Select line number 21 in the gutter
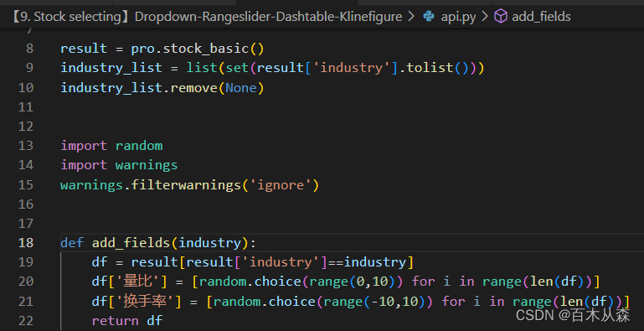 tap(26, 302)
